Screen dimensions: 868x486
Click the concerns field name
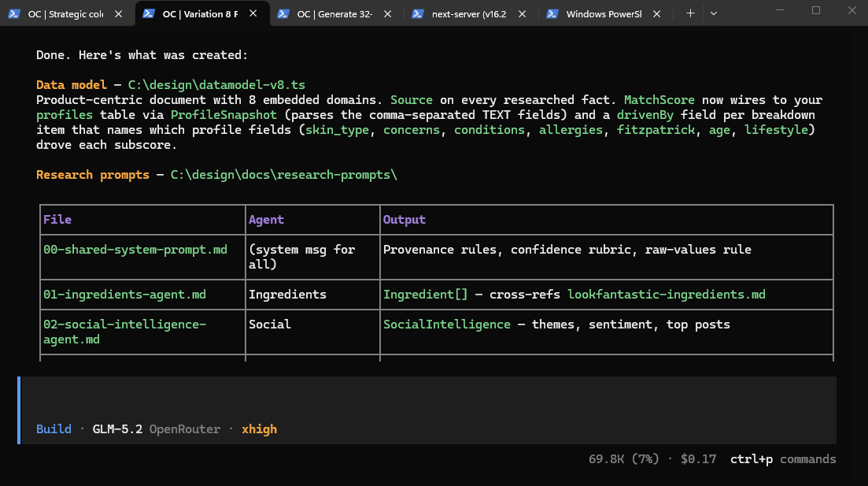click(412, 130)
